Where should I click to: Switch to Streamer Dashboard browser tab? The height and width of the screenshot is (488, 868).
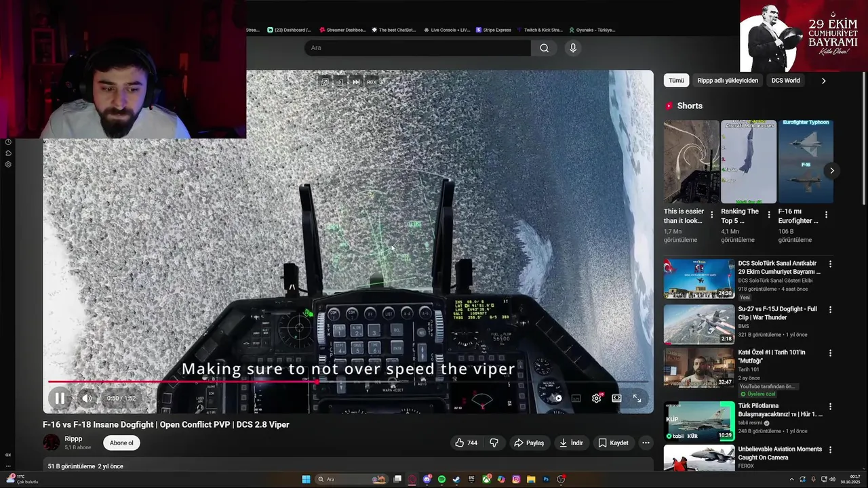coord(342,30)
